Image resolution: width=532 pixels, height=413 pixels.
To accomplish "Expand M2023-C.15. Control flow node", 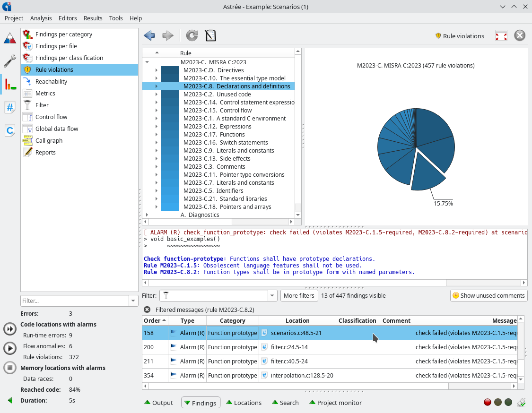I will (x=156, y=111).
